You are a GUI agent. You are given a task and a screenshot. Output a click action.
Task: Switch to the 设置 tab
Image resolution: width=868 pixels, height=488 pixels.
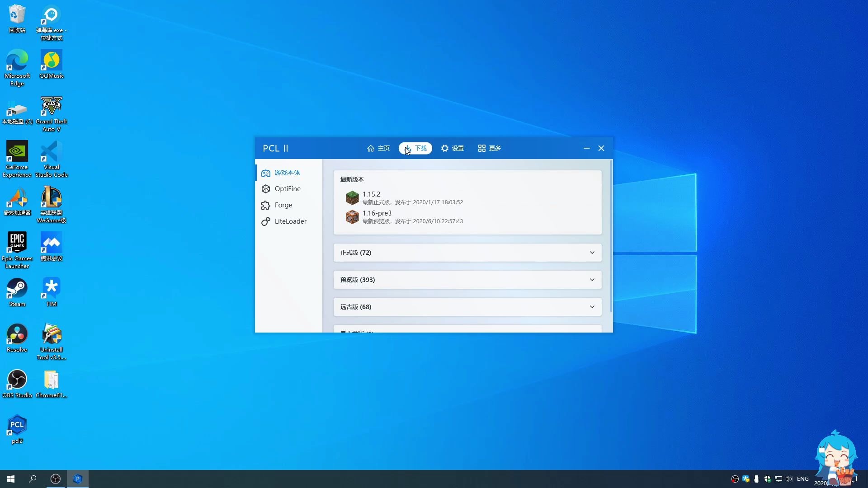(x=453, y=148)
